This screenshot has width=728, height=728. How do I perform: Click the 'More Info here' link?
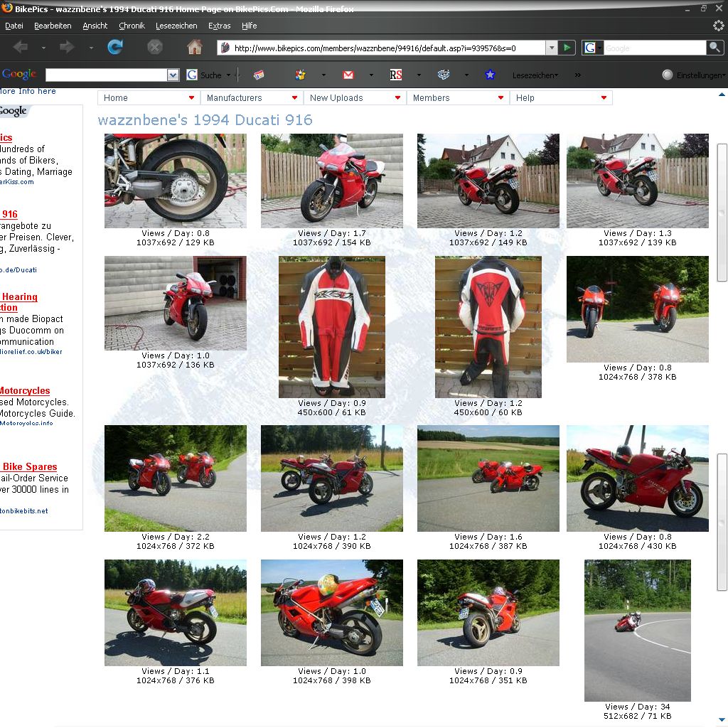pyautogui.click(x=28, y=91)
